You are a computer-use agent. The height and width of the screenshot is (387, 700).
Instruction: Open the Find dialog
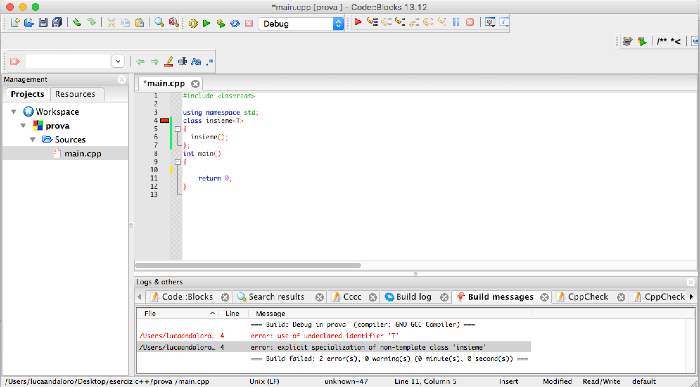coord(159,23)
